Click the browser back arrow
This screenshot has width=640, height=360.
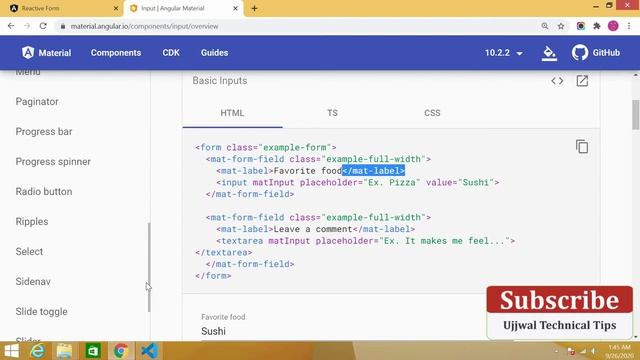pyautogui.click(x=11, y=26)
